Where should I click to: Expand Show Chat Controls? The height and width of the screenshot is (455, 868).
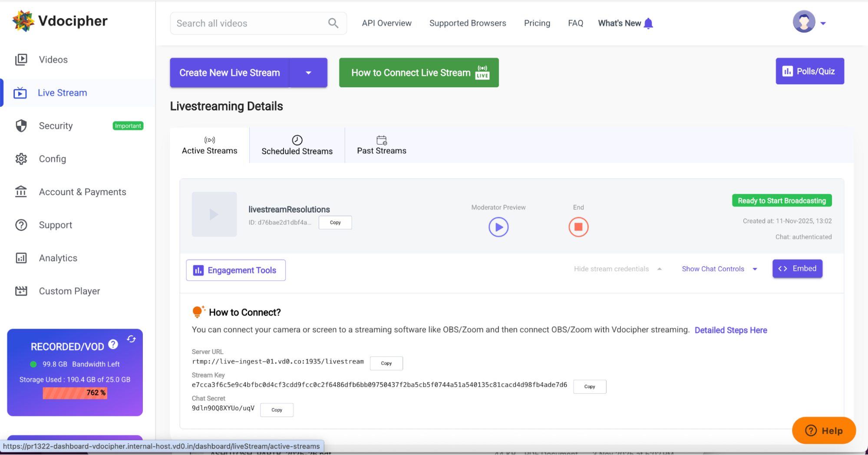tap(719, 269)
